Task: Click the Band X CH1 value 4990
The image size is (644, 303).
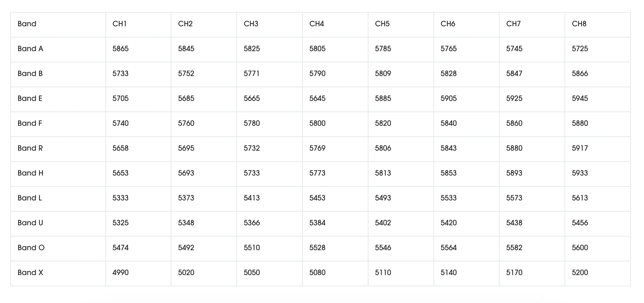Action: (120, 273)
